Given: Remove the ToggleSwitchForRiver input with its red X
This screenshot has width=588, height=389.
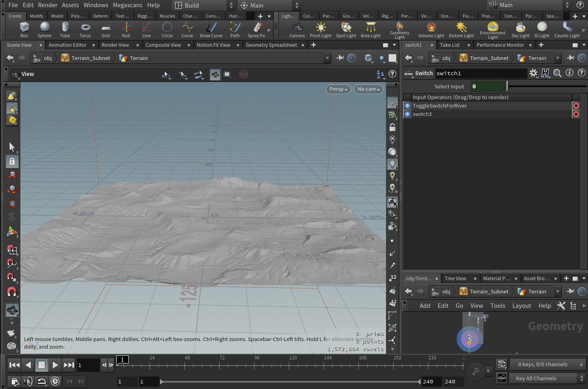Looking at the screenshot, I should pyautogui.click(x=576, y=106).
